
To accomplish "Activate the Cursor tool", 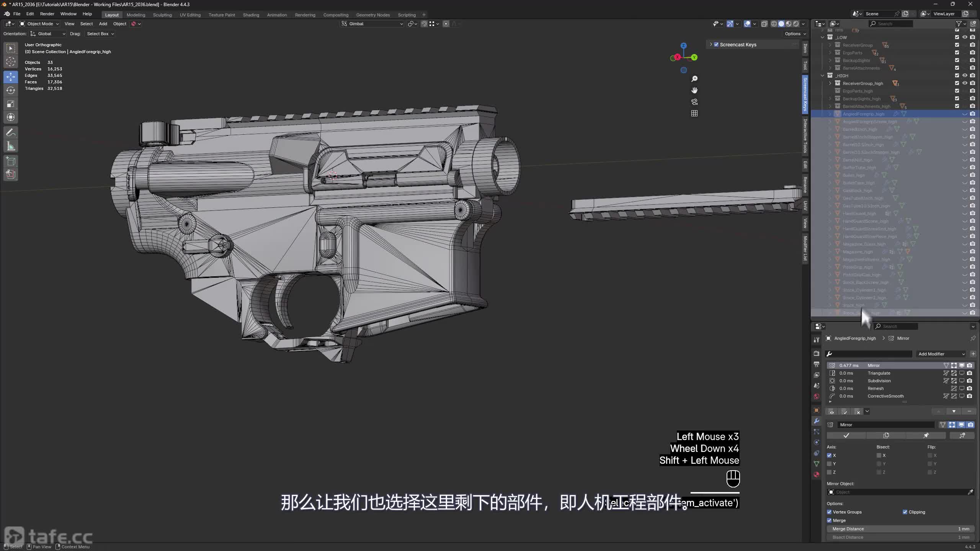I will [x=11, y=62].
